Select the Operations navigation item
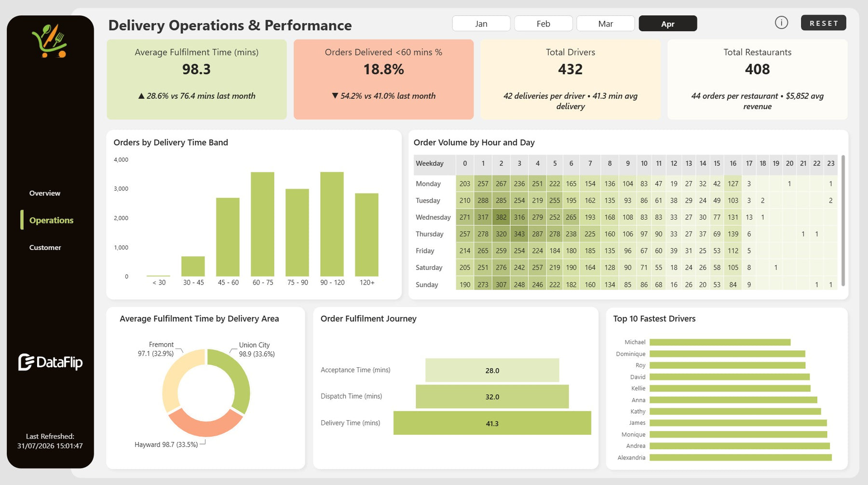 click(x=51, y=220)
